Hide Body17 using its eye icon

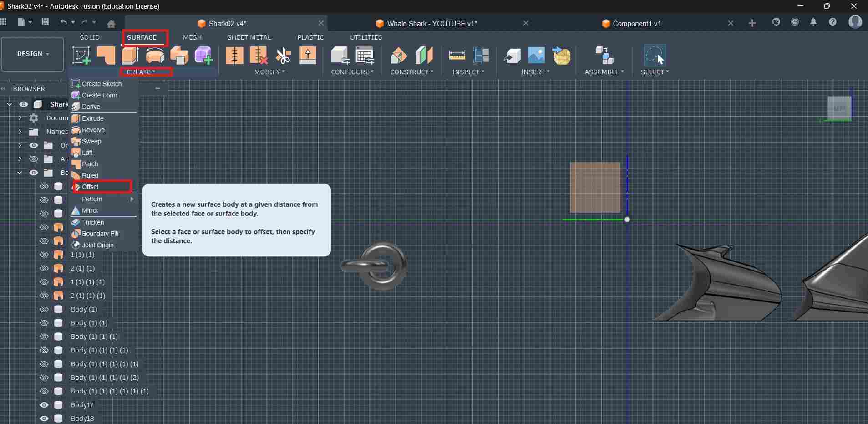click(x=44, y=405)
